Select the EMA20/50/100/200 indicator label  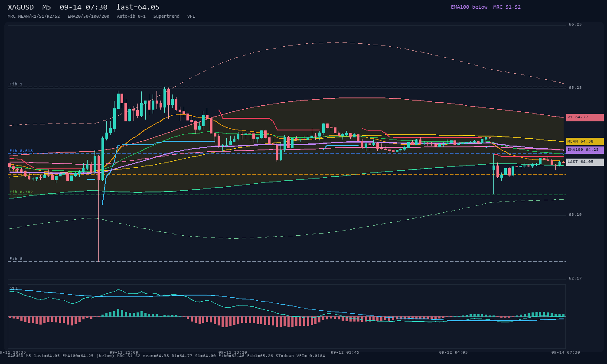(x=88, y=16)
